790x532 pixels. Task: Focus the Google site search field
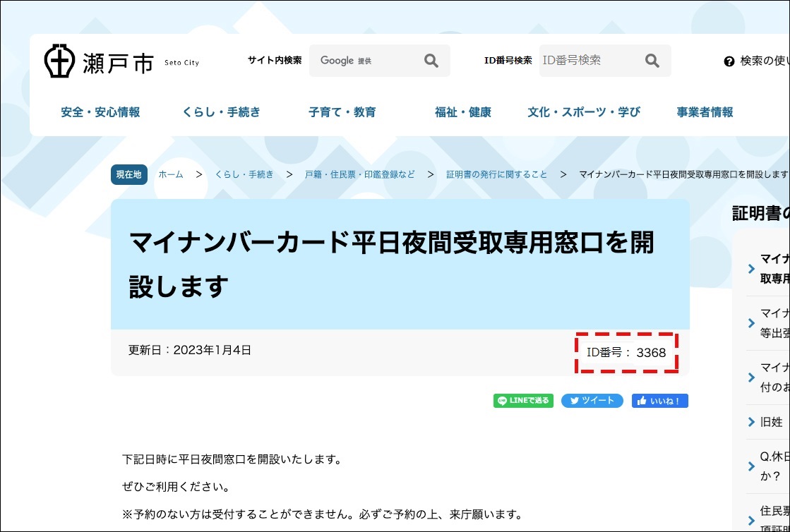(x=379, y=61)
